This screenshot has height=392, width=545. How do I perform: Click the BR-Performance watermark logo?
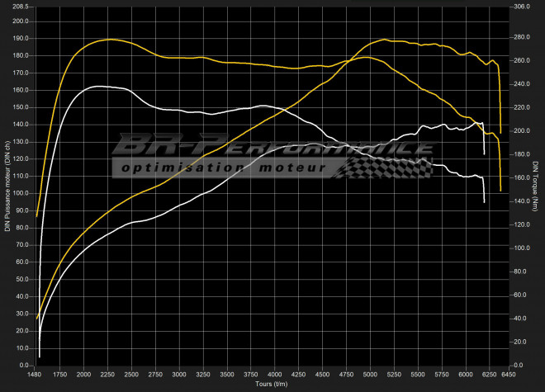tap(272, 147)
